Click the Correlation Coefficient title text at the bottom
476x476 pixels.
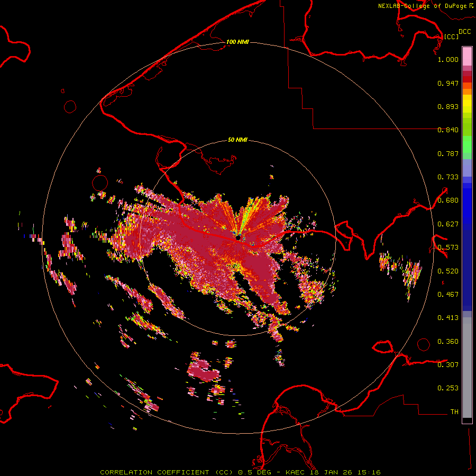tap(168, 472)
